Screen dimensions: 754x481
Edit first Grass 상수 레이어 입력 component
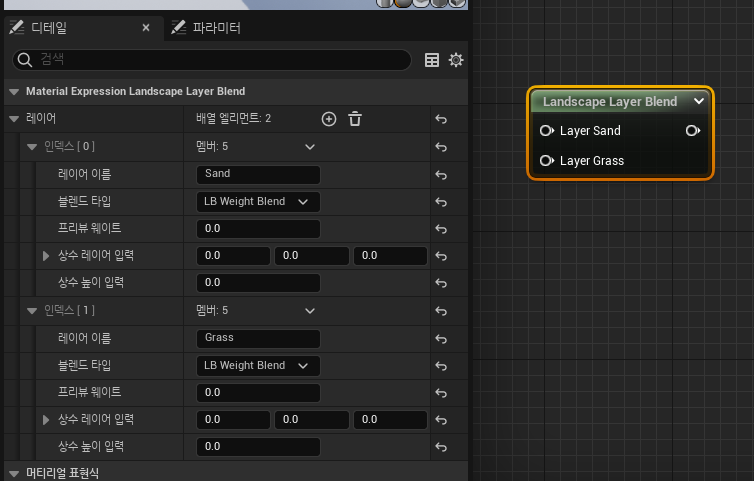[233, 420]
